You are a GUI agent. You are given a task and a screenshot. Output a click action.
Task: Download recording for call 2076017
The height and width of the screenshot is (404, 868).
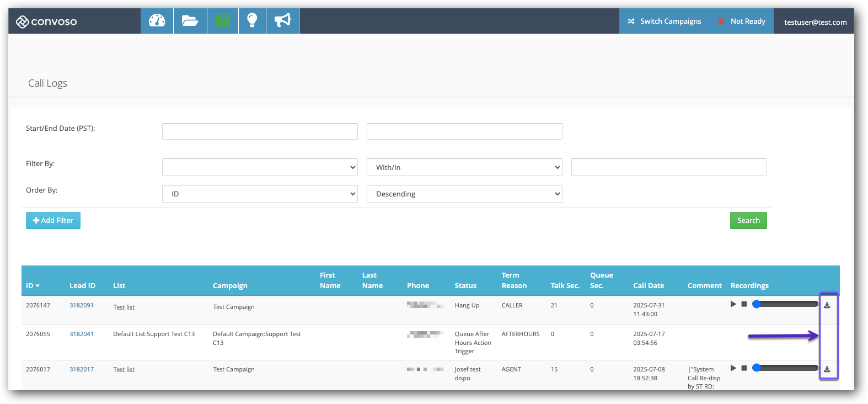[827, 369]
